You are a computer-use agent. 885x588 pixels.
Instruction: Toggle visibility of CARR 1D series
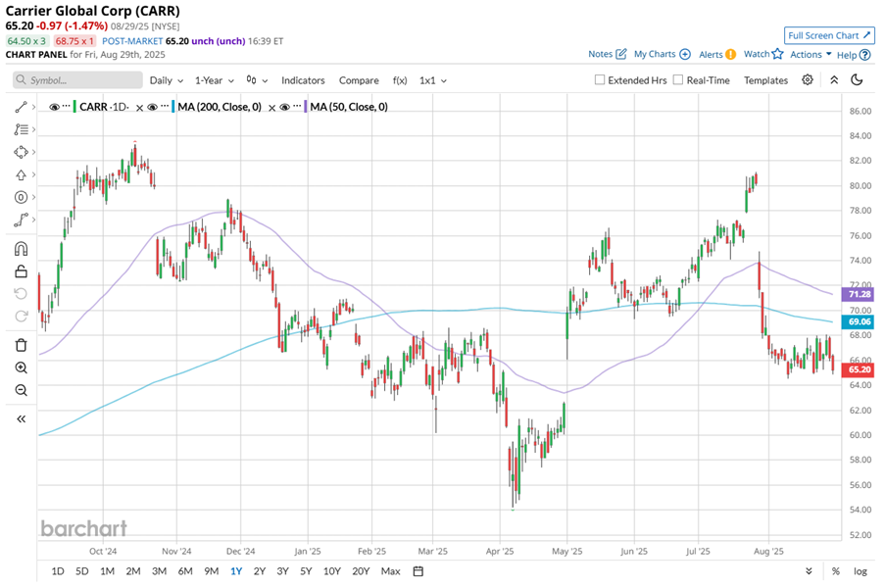54,107
